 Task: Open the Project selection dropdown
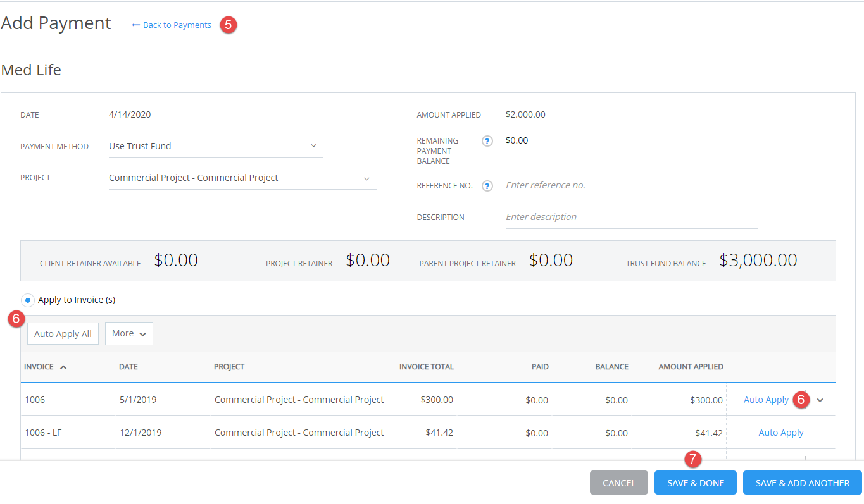click(x=366, y=179)
